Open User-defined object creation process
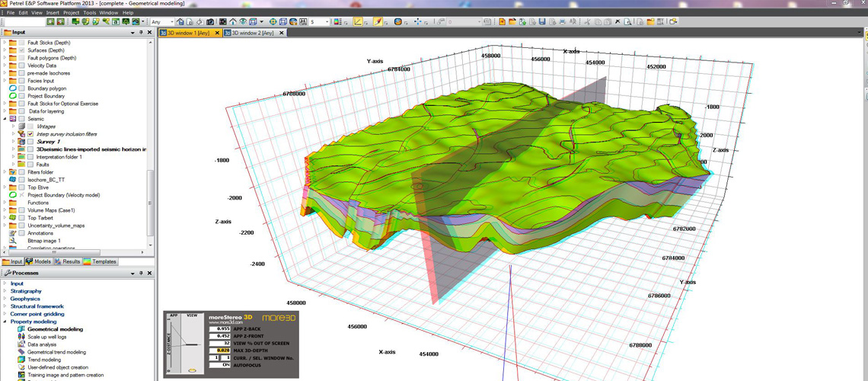This screenshot has width=868, height=381. 58,367
